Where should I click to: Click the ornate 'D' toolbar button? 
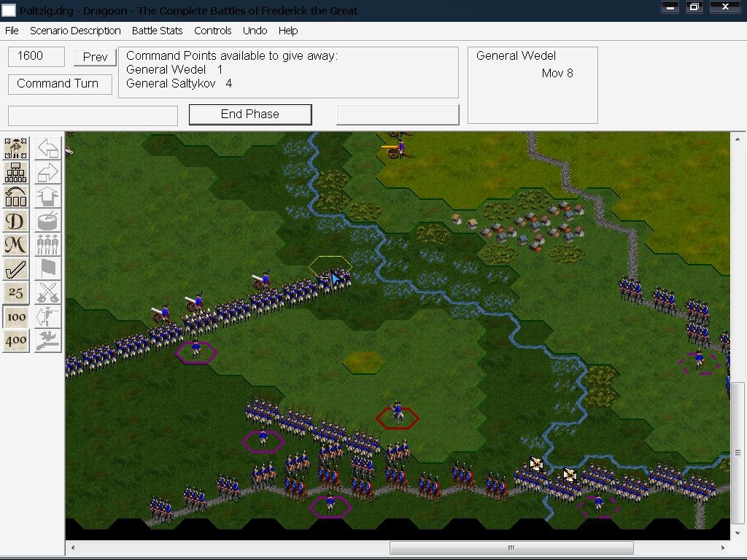[x=16, y=220]
